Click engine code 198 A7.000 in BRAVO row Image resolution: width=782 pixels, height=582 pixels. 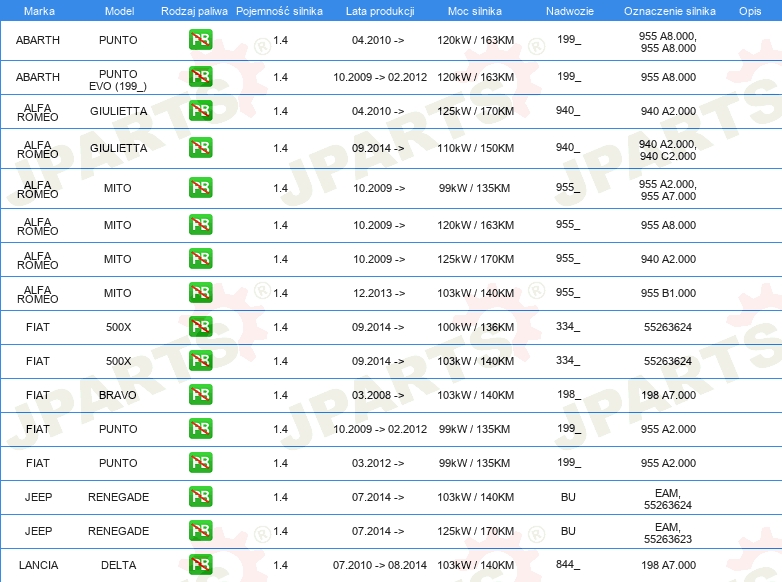(668, 395)
